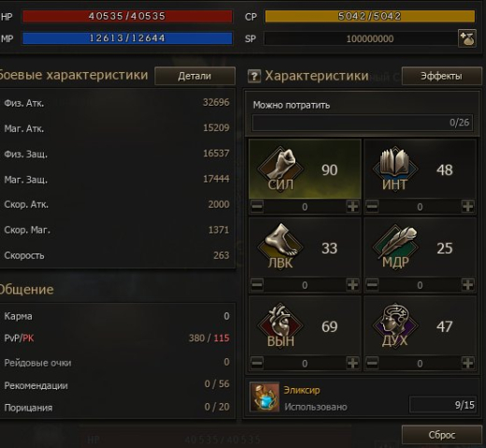Increase ДУХ with the plus button
The image size is (486, 448).
467,363
